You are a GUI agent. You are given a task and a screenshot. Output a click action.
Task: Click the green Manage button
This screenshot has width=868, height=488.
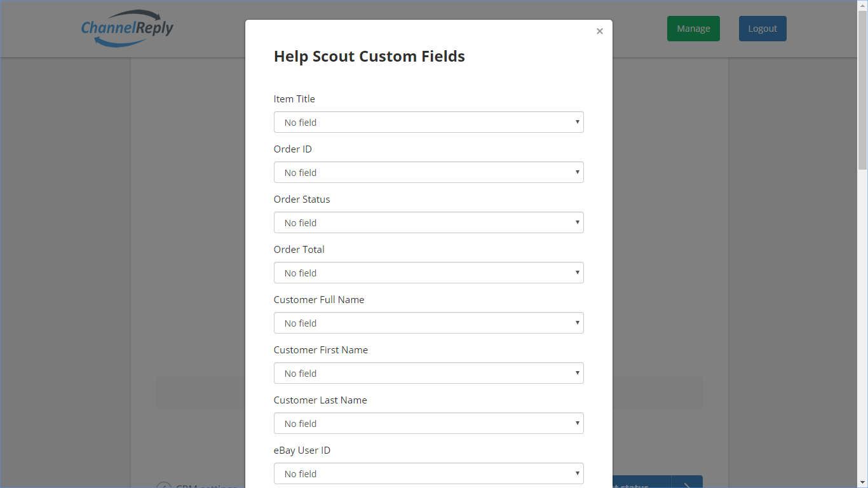(x=693, y=29)
